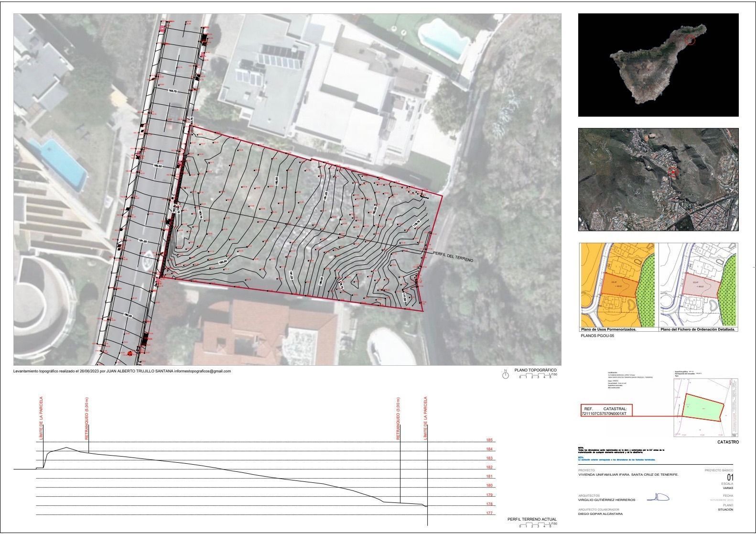
Task: Click the 'PLANO TOPOGRÁFICO' title
Action: (x=535, y=370)
